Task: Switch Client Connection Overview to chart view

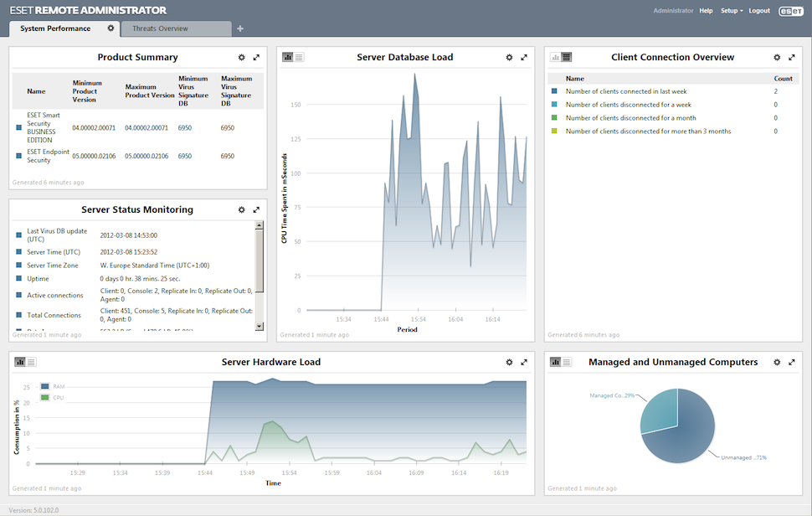Action: 554,58
